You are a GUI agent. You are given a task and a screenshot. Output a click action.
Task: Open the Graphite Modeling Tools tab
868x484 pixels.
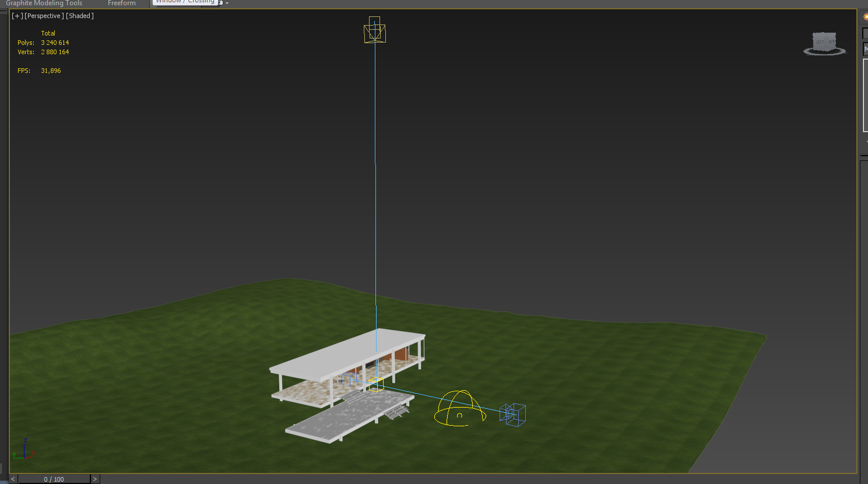pos(44,3)
